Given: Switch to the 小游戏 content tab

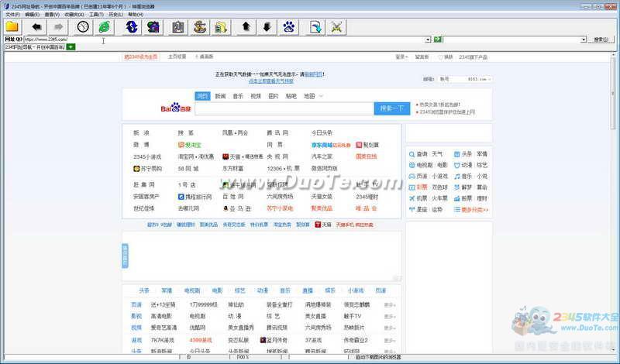Looking at the screenshot, I should tap(356, 290).
